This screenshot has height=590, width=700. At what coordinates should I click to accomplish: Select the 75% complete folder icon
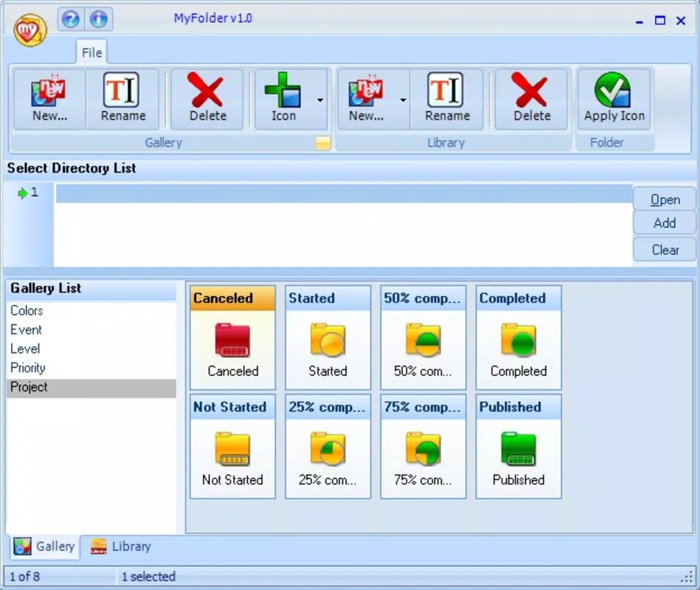[423, 449]
